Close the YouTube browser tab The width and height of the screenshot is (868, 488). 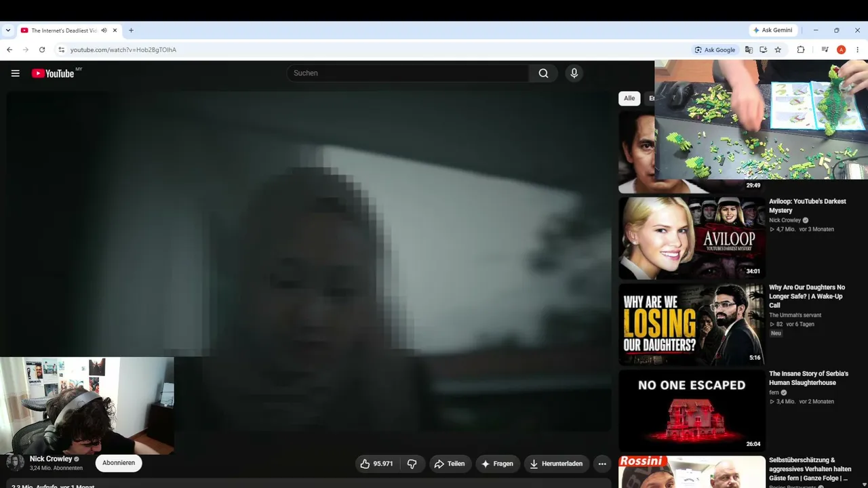pyautogui.click(x=115, y=30)
